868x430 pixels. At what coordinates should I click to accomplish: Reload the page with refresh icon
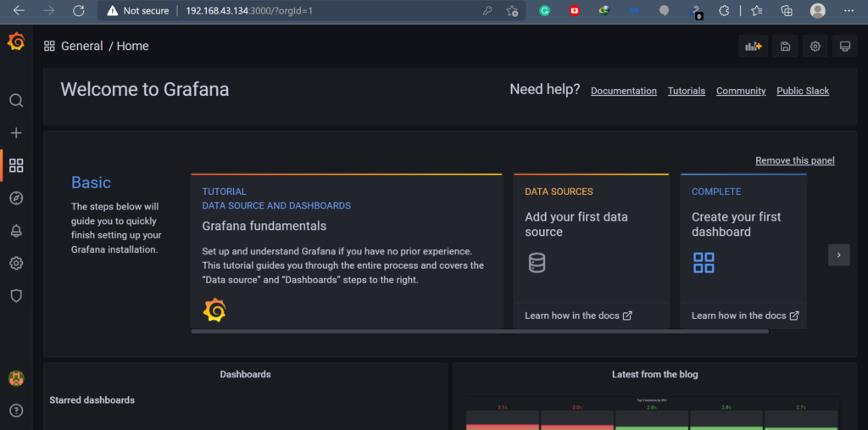tap(79, 10)
